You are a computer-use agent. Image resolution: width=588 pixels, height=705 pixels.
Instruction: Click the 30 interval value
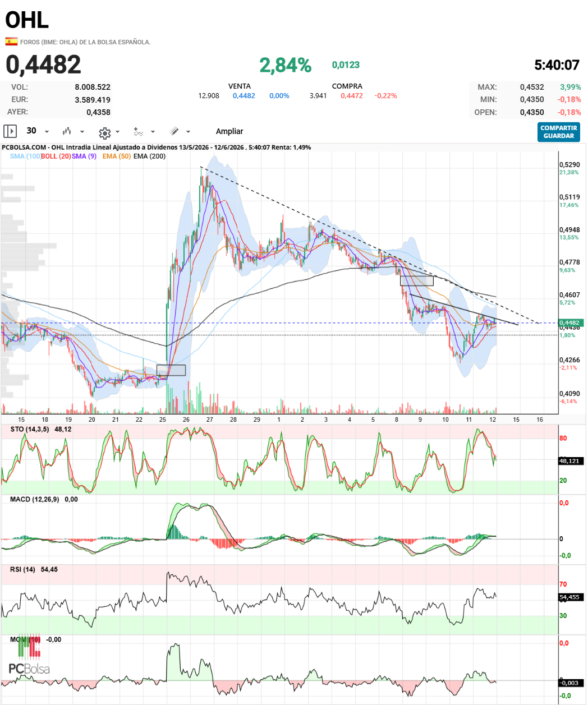point(31,131)
